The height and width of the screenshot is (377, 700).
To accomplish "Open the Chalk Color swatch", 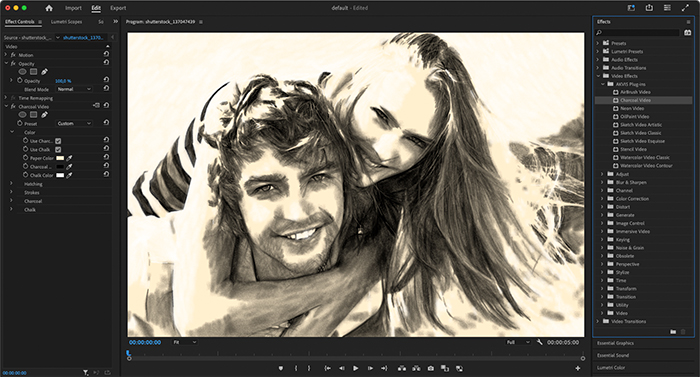I will tap(60, 175).
